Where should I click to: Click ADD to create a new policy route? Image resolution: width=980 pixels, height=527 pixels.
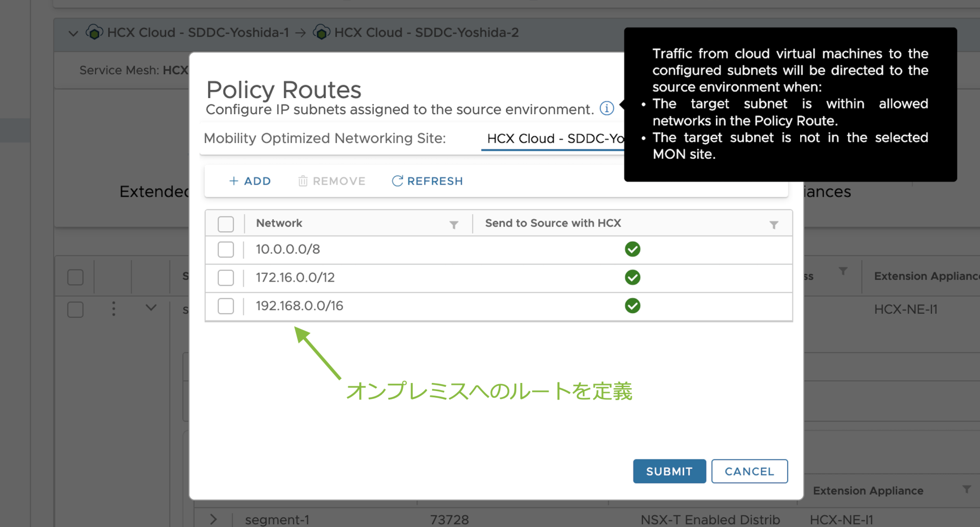coord(249,181)
